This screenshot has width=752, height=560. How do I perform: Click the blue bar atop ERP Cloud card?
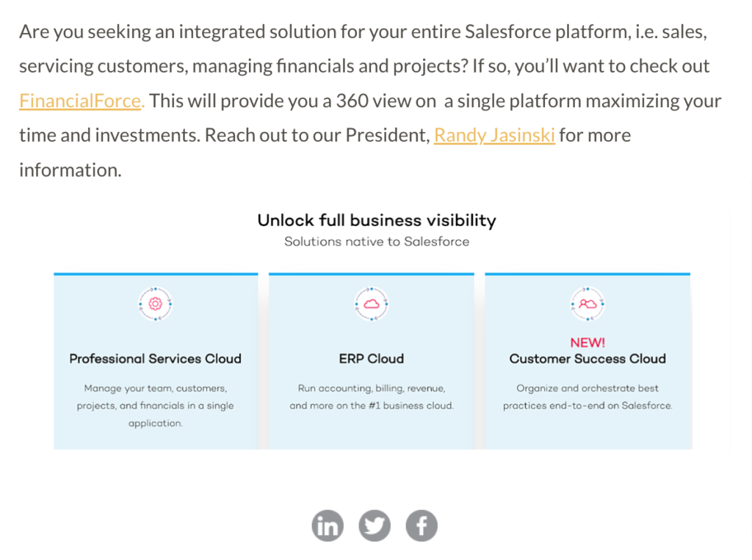372,274
